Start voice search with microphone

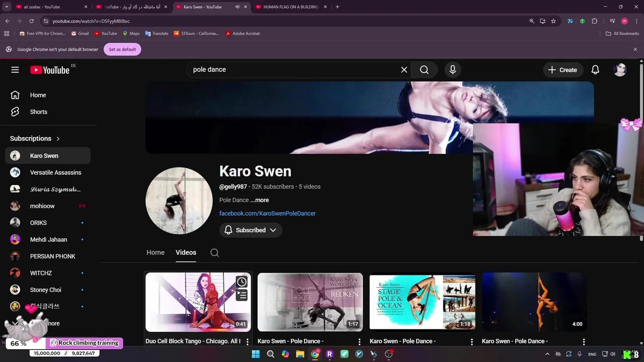pyautogui.click(x=453, y=70)
